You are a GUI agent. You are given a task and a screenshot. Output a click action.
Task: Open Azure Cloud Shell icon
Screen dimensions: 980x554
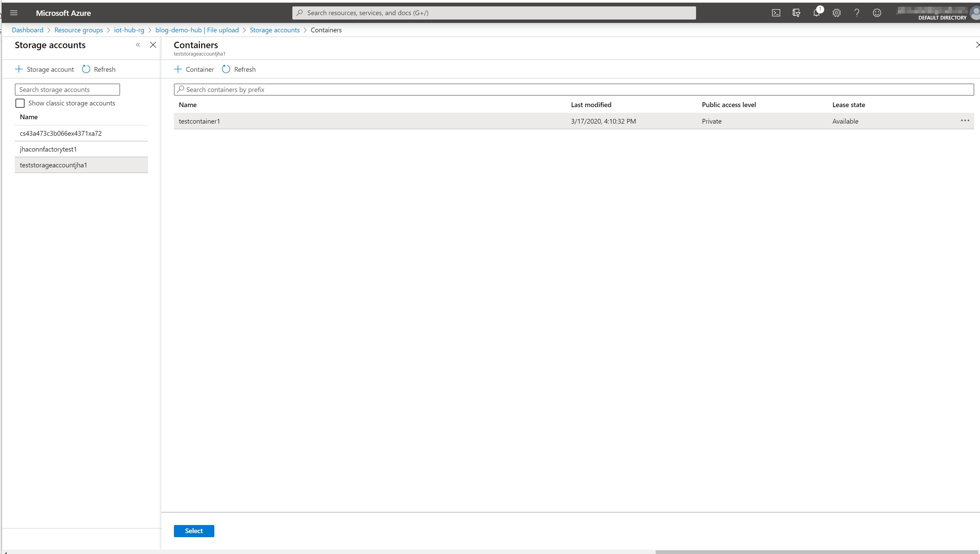(776, 13)
